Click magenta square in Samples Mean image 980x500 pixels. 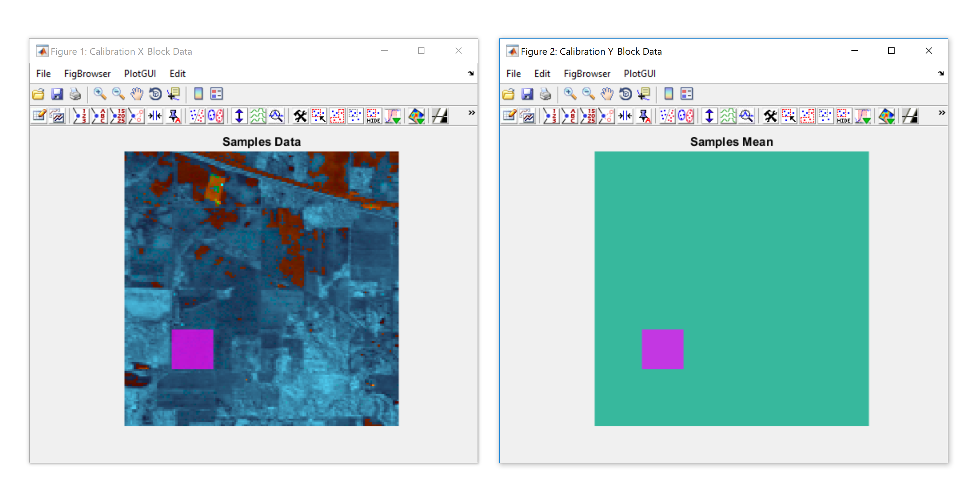[x=662, y=349]
